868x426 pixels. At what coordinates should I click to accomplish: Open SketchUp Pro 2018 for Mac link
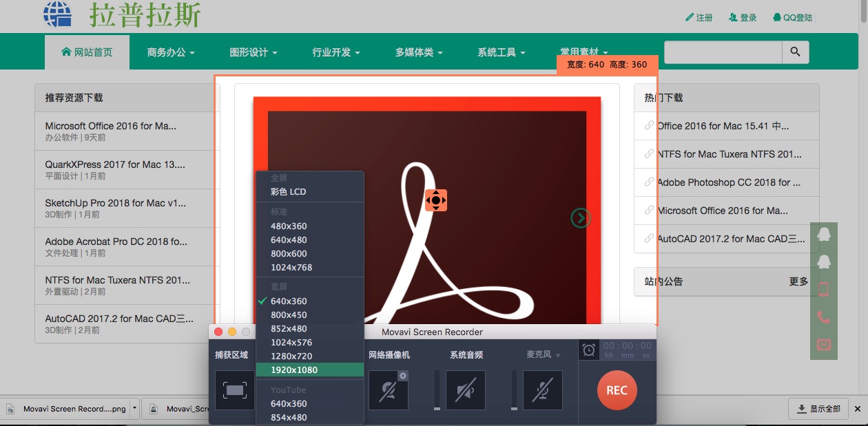(116, 203)
